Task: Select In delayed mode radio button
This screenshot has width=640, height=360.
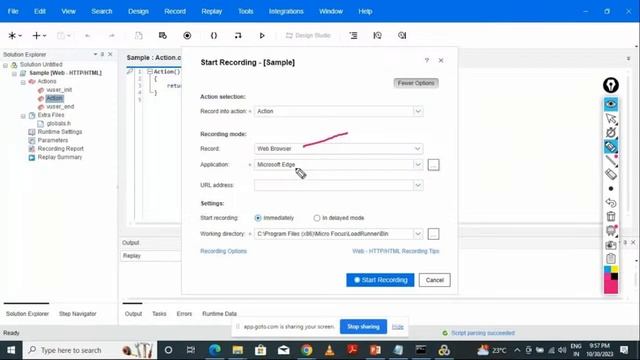Action: 317,218
